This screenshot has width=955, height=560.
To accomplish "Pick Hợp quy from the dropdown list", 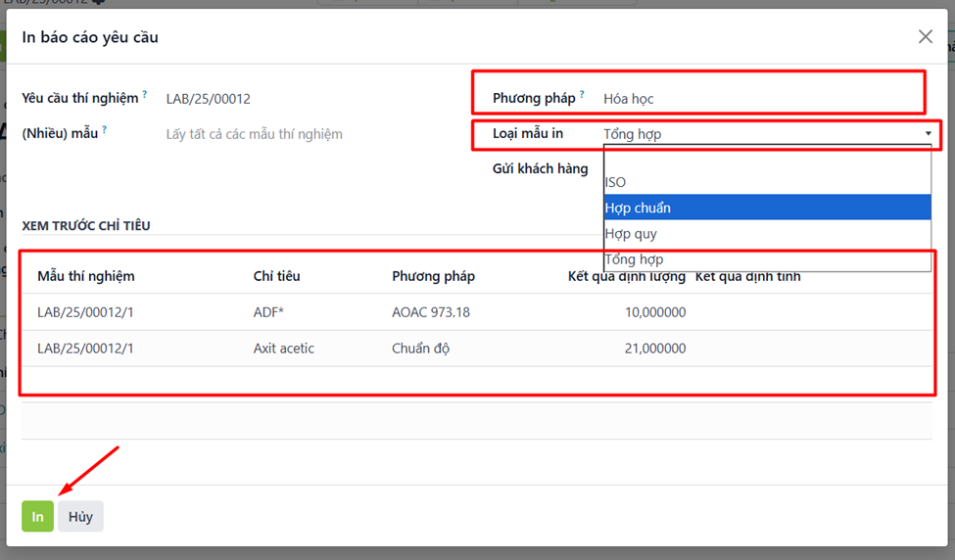I will point(631,234).
